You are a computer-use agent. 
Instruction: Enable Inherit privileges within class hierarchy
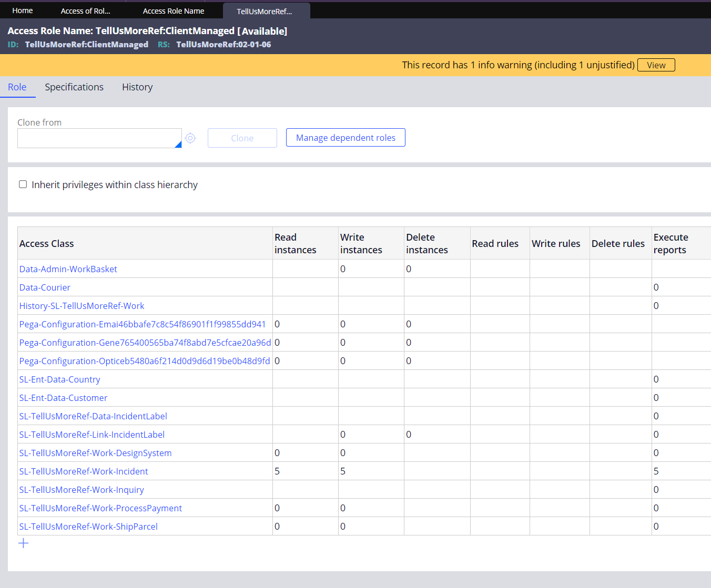coord(23,184)
